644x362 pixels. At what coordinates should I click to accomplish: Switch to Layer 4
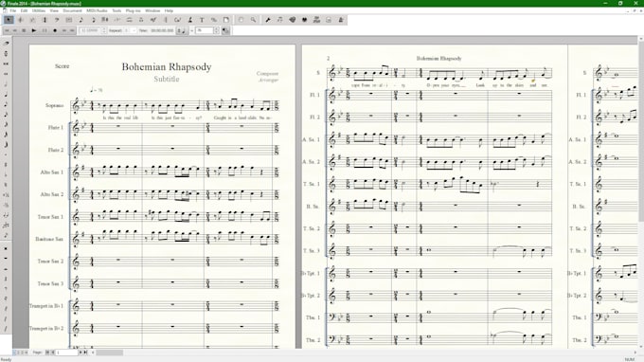pos(27,353)
